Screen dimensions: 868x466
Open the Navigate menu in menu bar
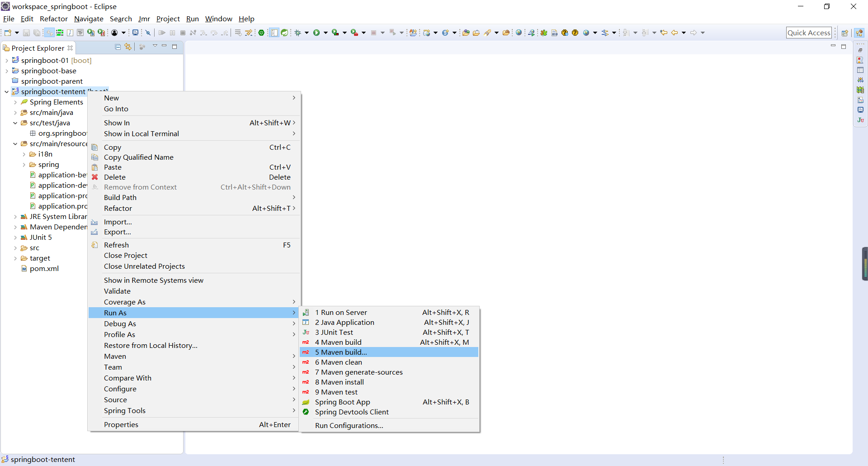point(89,19)
